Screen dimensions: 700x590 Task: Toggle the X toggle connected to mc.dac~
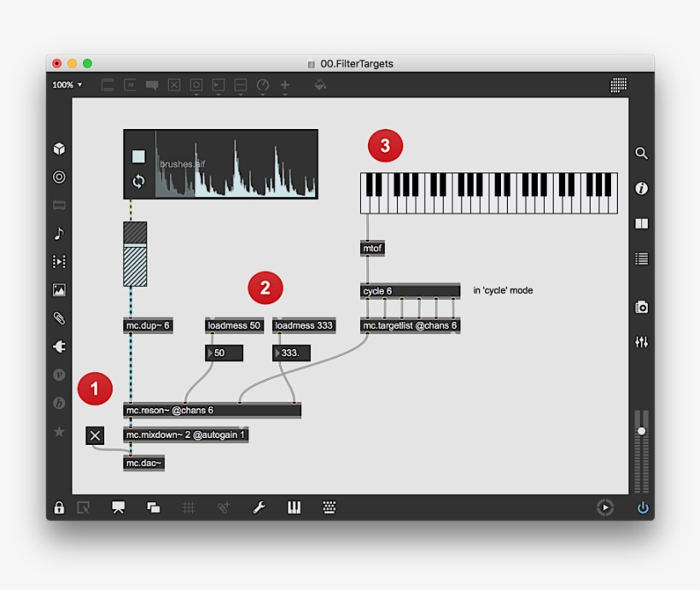point(95,436)
